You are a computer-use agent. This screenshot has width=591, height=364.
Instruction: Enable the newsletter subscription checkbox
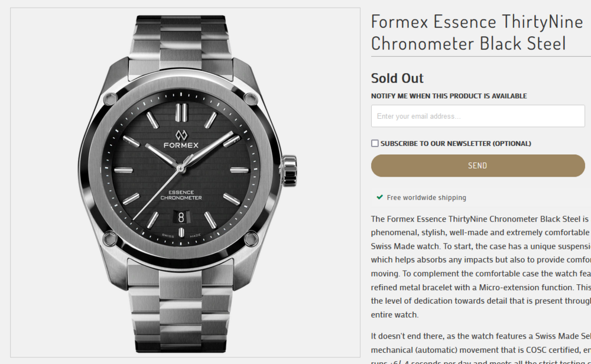click(375, 143)
